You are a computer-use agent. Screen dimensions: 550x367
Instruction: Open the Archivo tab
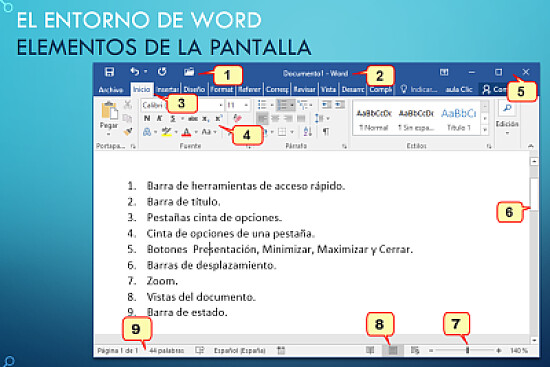pyautogui.click(x=111, y=90)
